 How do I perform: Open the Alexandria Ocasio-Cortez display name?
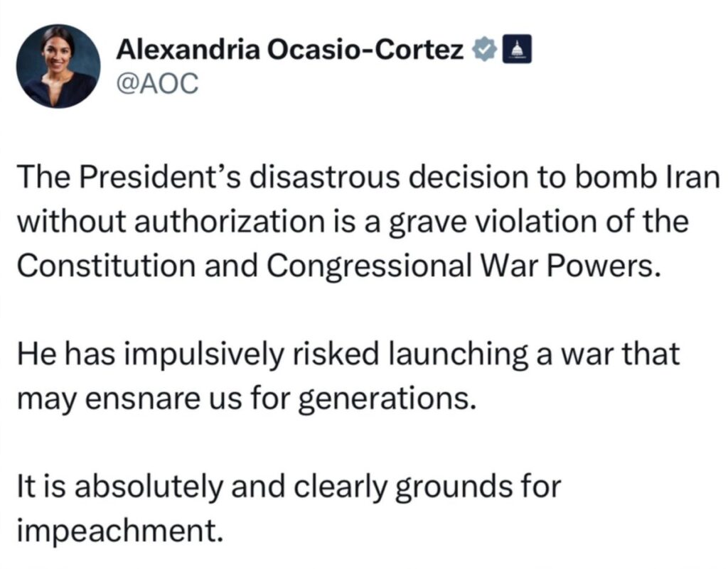(290, 49)
